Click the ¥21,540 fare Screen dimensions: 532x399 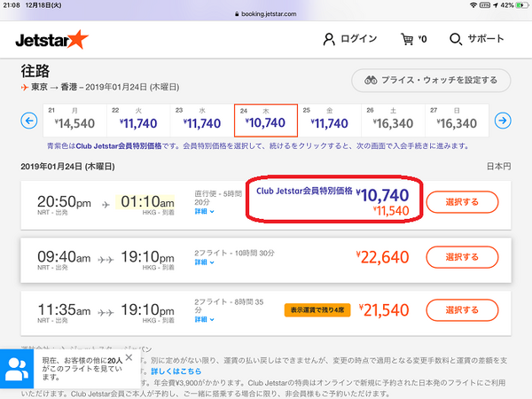tap(384, 310)
